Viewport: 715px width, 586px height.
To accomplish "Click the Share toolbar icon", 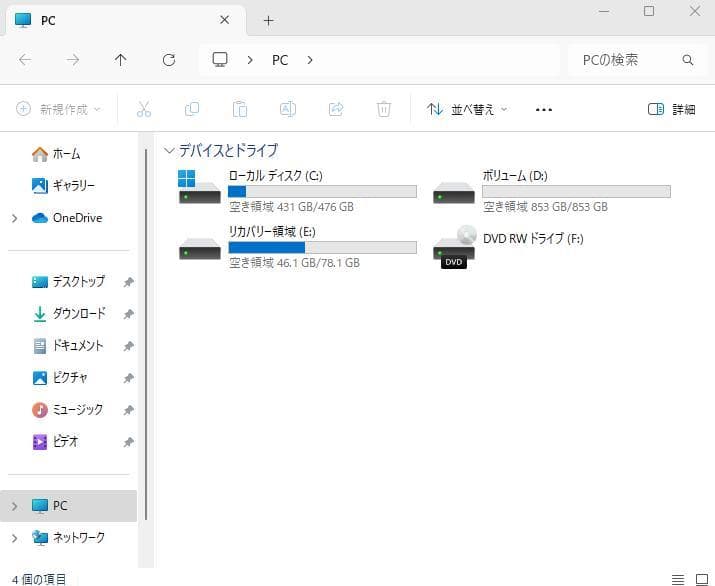I will pyautogui.click(x=336, y=109).
